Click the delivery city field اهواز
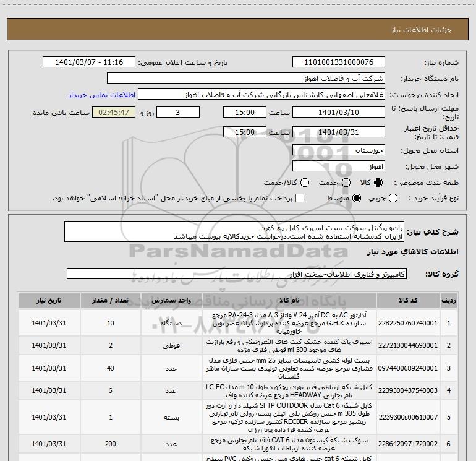The image size is (476, 461). click(339, 166)
